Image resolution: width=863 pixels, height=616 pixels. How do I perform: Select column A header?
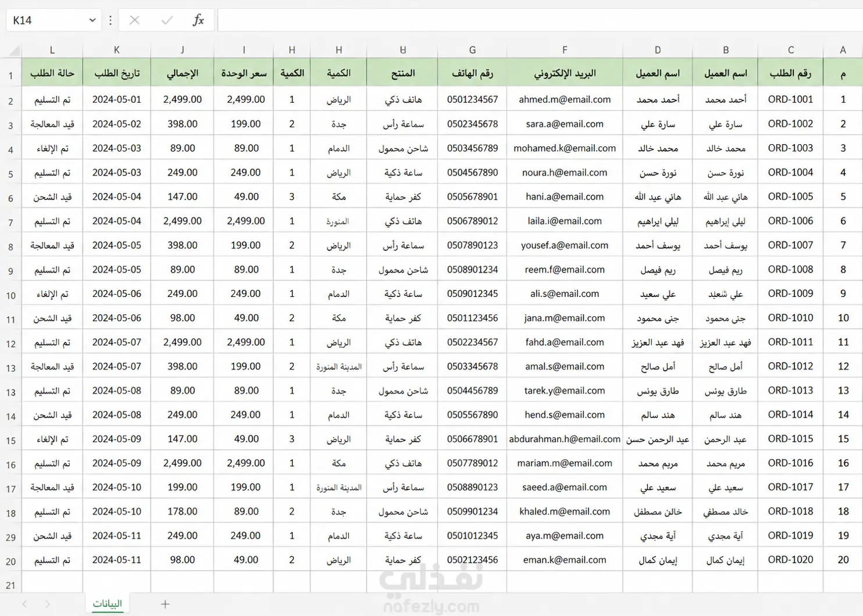tap(843, 50)
